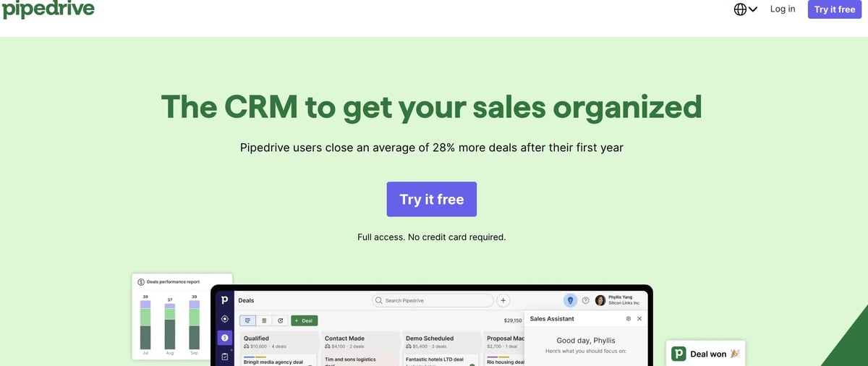Click the Qualified stage header
The height and width of the screenshot is (366, 868).
(278, 341)
